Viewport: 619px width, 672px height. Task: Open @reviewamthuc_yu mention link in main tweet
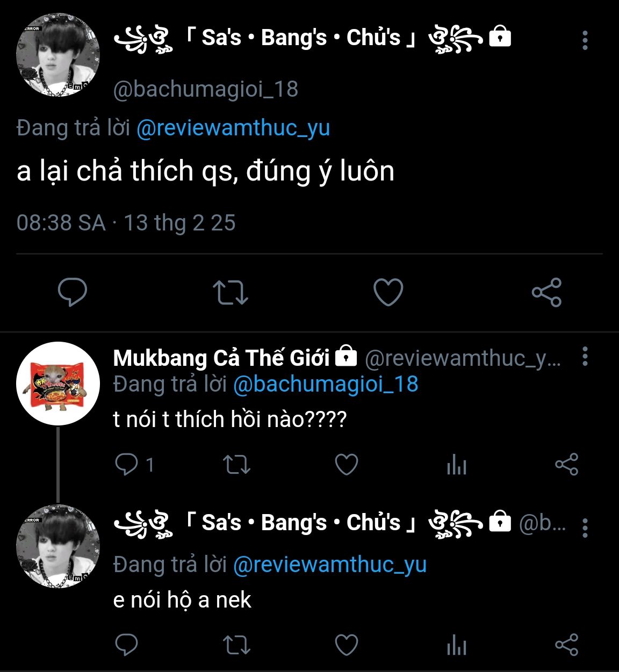(x=233, y=128)
